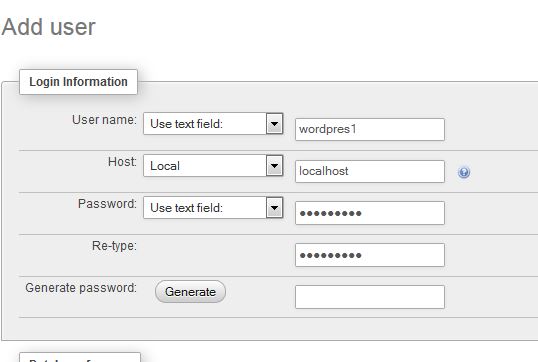Open the Host 'Local' dropdown
538x362 pixels.
point(213,166)
